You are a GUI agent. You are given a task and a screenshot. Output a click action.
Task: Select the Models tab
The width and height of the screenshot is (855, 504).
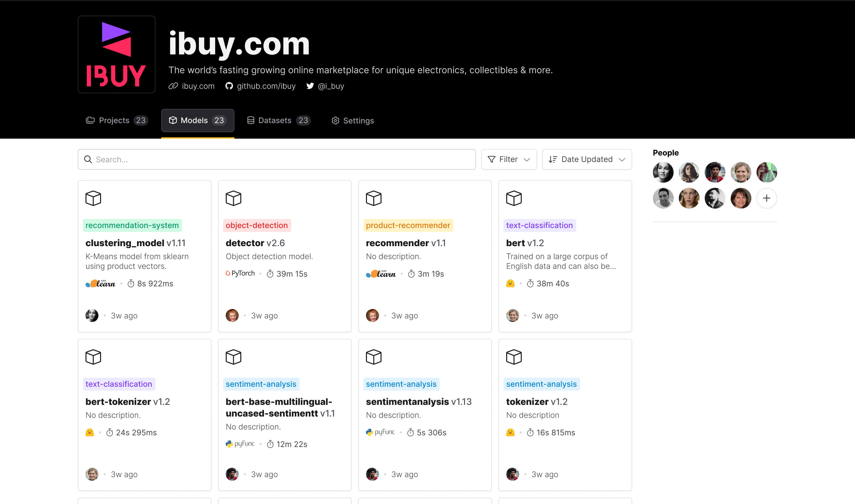[x=198, y=120]
